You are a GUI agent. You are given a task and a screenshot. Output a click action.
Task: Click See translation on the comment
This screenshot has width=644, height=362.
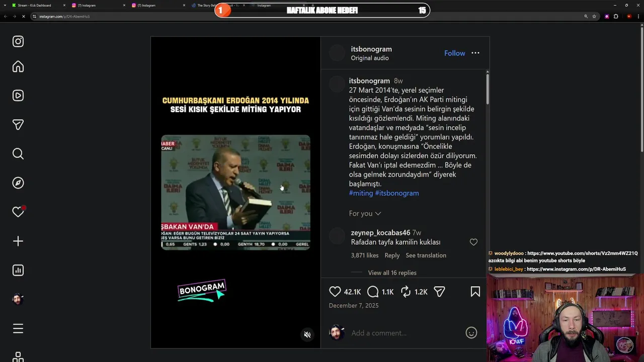point(426,255)
